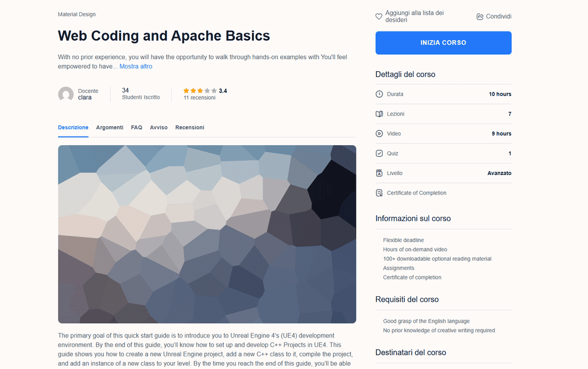The width and height of the screenshot is (588, 369).
Task: Click 100+ downloadable optional reading material
Action: (x=437, y=259)
